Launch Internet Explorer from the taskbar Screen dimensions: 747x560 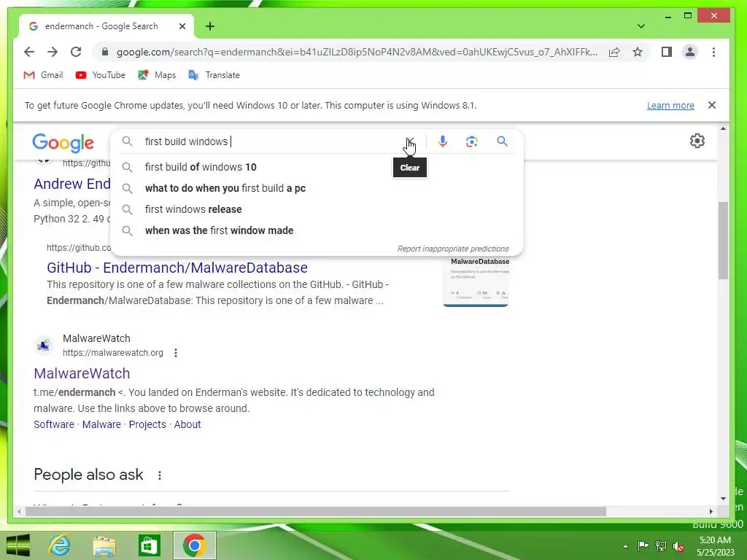pyautogui.click(x=60, y=545)
